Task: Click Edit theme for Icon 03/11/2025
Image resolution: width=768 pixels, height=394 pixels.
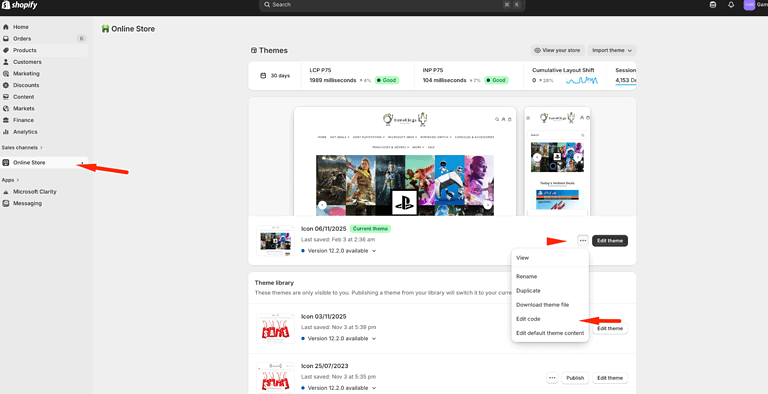Action: tap(610, 328)
